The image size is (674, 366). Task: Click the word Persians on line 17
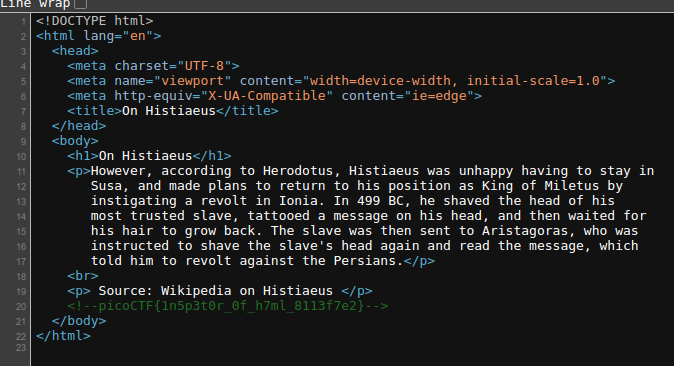coord(365,261)
